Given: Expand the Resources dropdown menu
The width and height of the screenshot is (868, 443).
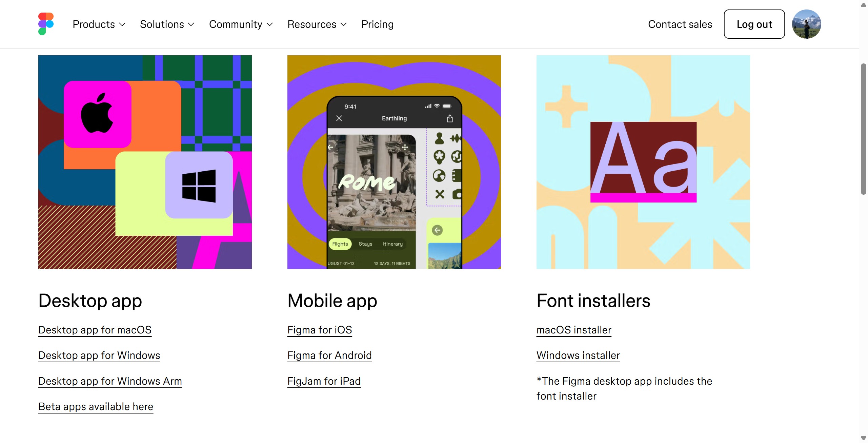Looking at the screenshot, I should 317,24.
